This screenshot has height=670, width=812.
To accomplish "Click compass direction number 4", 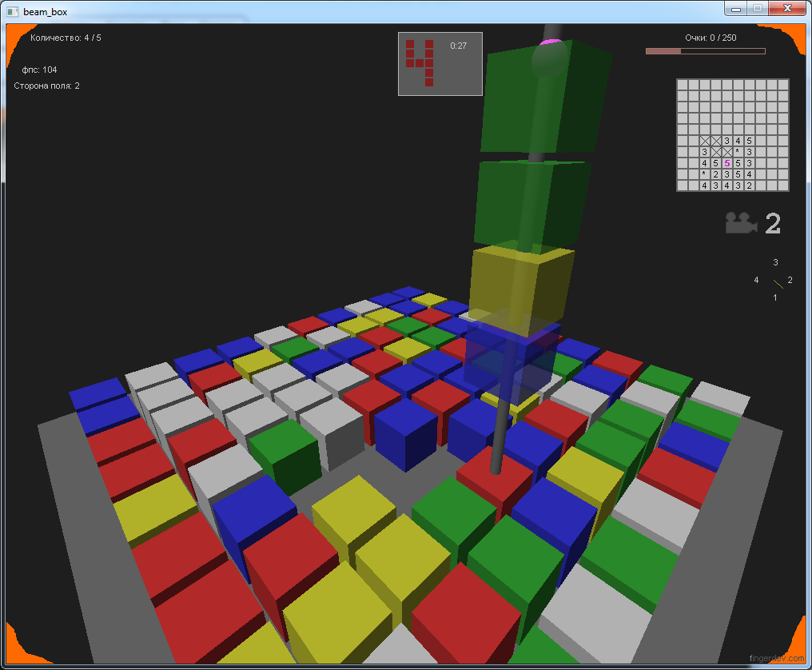I will (x=756, y=281).
